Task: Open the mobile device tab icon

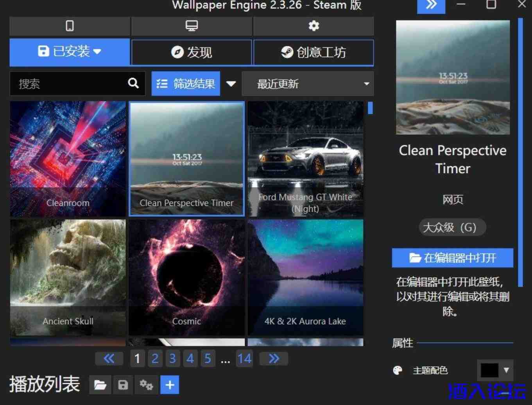Action: [70, 26]
